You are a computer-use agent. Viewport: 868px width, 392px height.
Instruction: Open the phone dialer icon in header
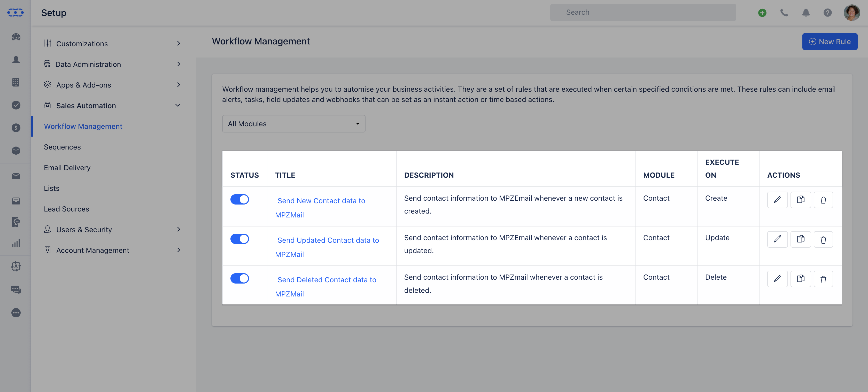[784, 13]
